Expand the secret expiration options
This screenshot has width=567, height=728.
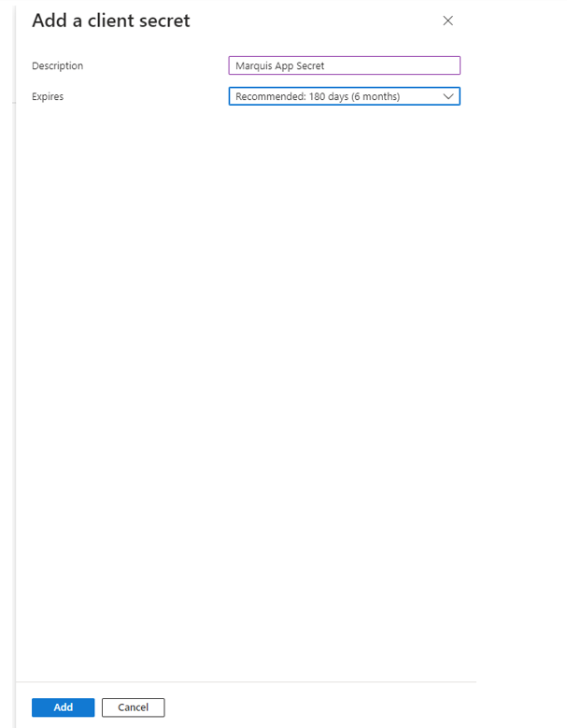[x=344, y=96]
